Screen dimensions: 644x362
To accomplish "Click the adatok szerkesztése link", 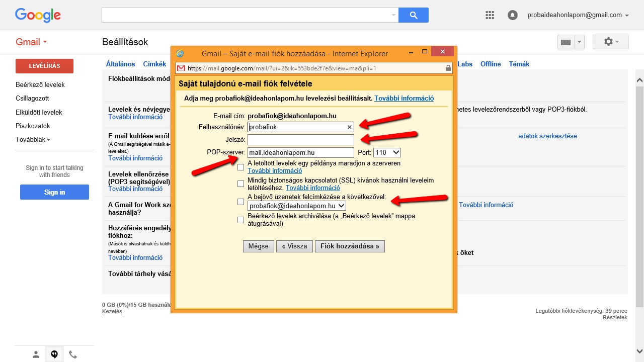I will click(x=548, y=136).
